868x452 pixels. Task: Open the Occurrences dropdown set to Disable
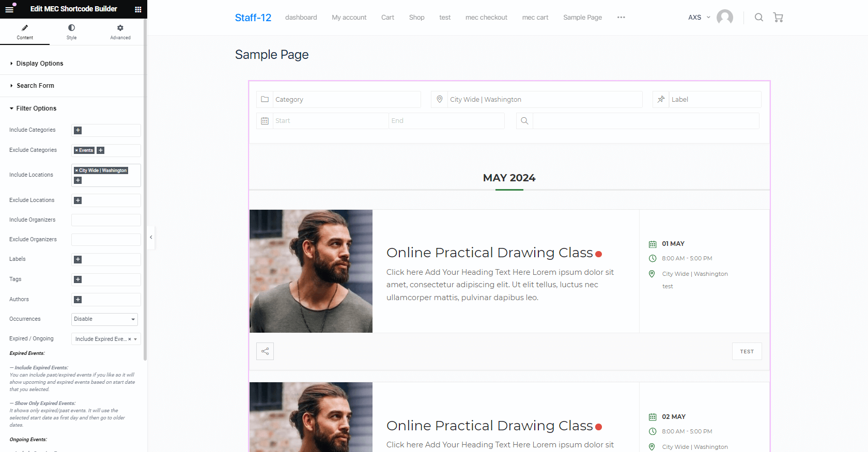pos(104,319)
